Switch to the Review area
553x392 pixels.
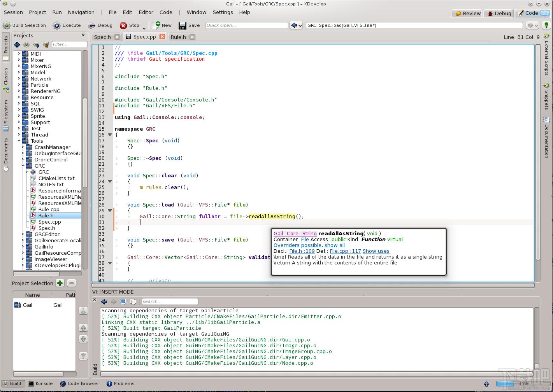(x=467, y=13)
